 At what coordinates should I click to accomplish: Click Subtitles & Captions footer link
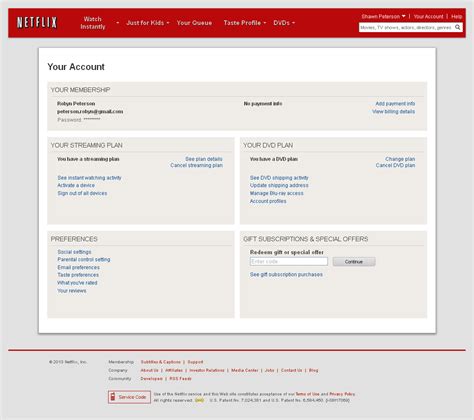[x=161, y=362]
